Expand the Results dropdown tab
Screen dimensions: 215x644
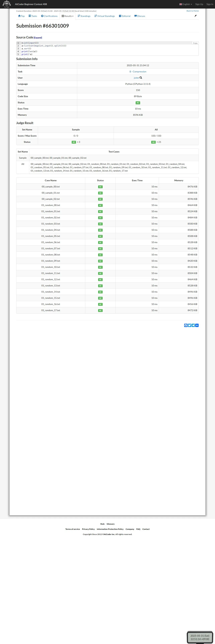68,16
